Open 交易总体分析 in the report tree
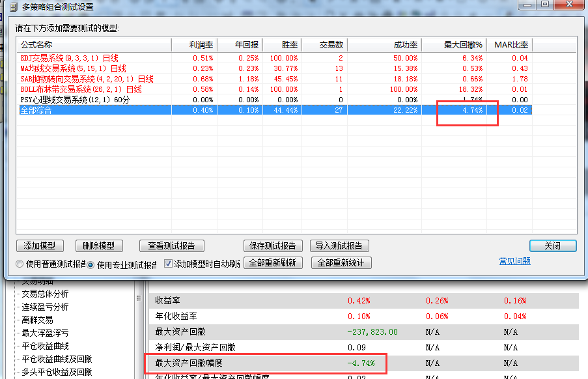This screenshot has height=379, width=588. click(45, 294)
